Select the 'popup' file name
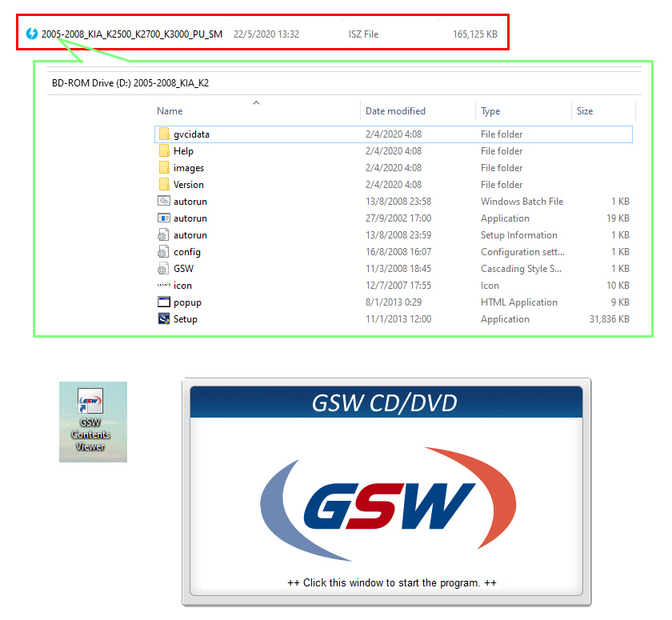The image size is (672, 620). [x=187, y=302]
